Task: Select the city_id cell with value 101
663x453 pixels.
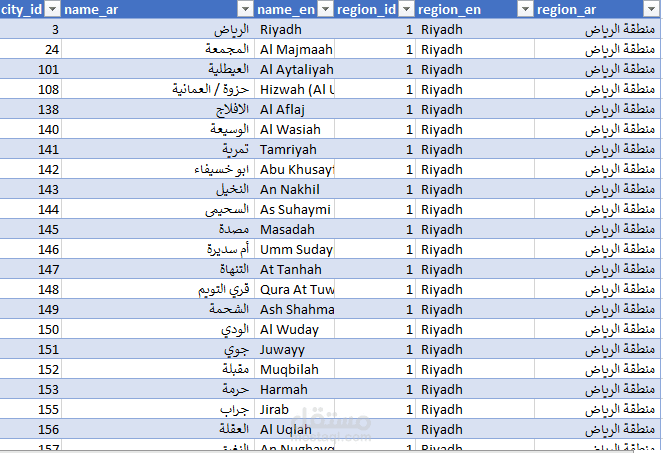Action: point(30,69)
